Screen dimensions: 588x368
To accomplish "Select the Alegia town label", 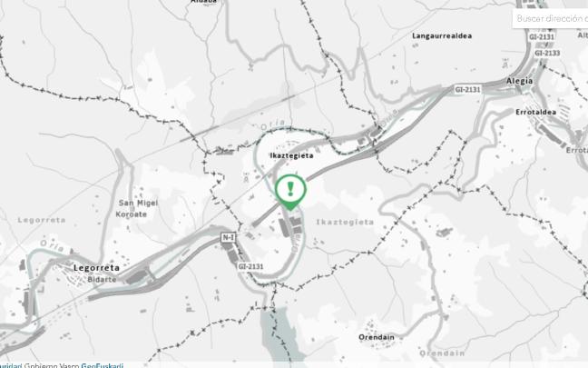I will [x=519, y=81].
